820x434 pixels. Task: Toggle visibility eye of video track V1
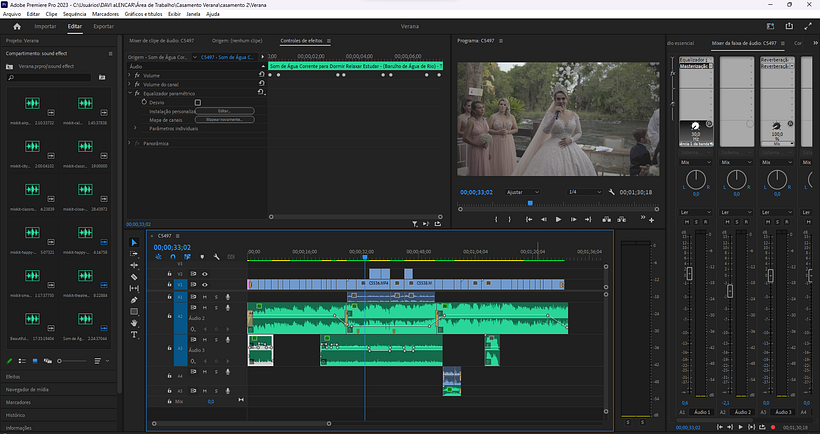pyautogui.click(x=205, y=285)
